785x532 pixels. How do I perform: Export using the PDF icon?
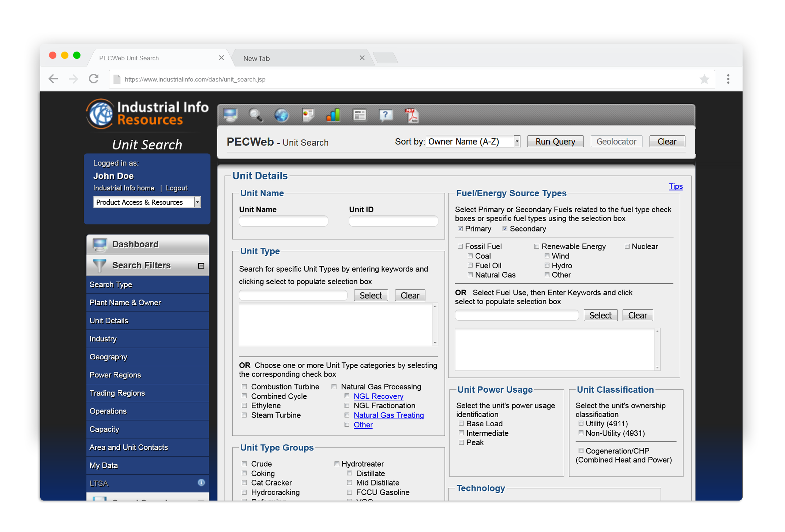point(412,115)
